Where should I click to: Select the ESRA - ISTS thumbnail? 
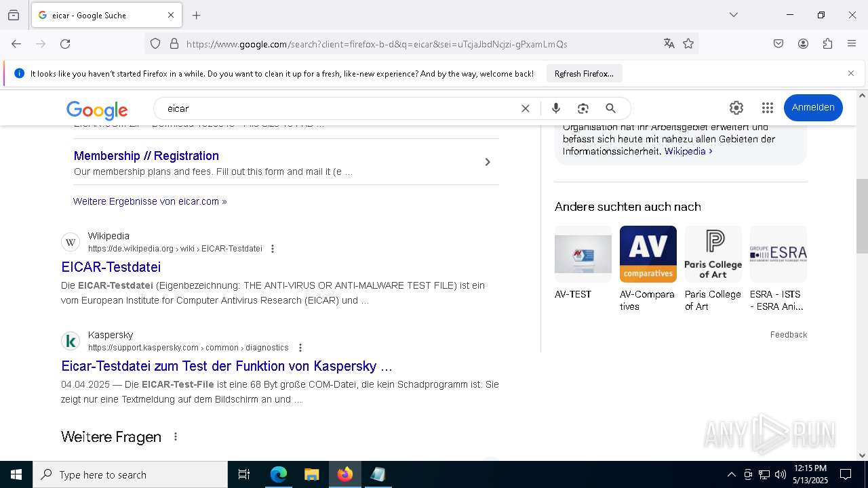pos(778,254)
